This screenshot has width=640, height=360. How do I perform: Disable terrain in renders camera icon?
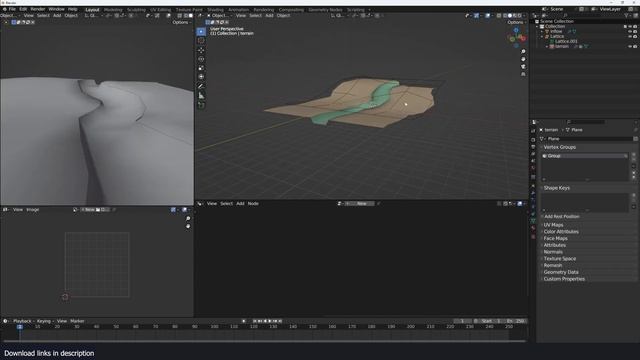(x=635, y=47)
